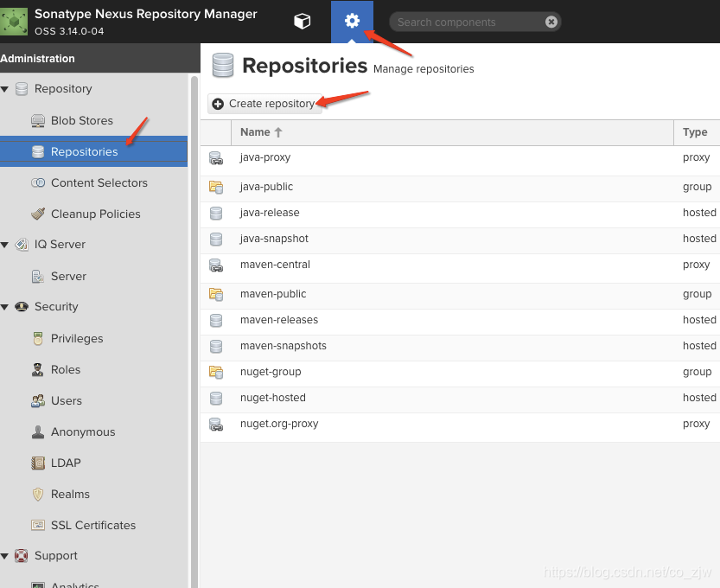Image resolution: width=720 pixels, height=588 pixels.
Task: Sort by the Type column header
Action: (697, 132)
